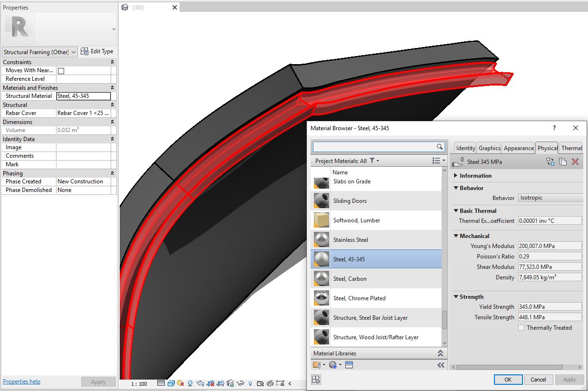Select Temporary Hide/Isolate glasses icon
This screenshot has width=588, height=391.
(239, 383)
